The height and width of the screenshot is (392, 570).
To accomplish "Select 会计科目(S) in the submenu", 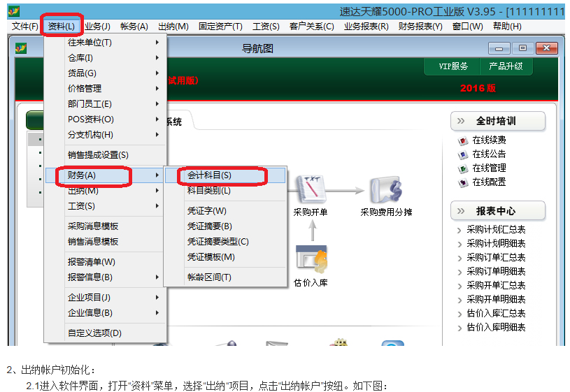I will (225, 175).
